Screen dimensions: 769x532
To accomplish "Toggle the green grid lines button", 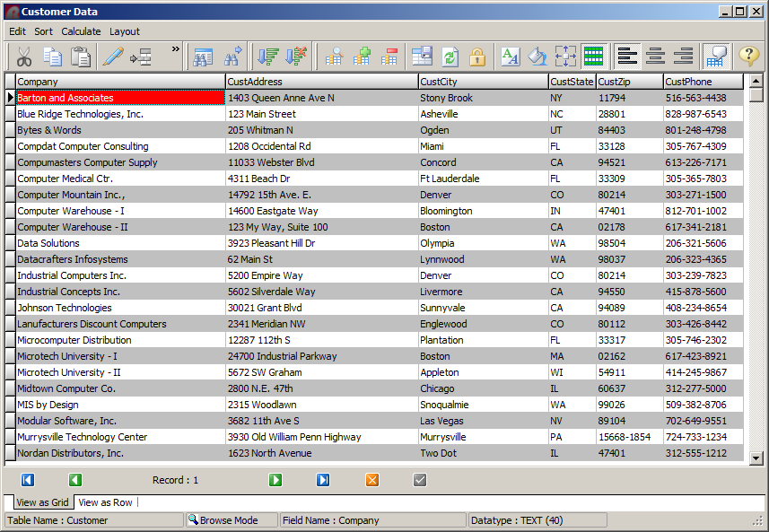I will click(592, 57).
